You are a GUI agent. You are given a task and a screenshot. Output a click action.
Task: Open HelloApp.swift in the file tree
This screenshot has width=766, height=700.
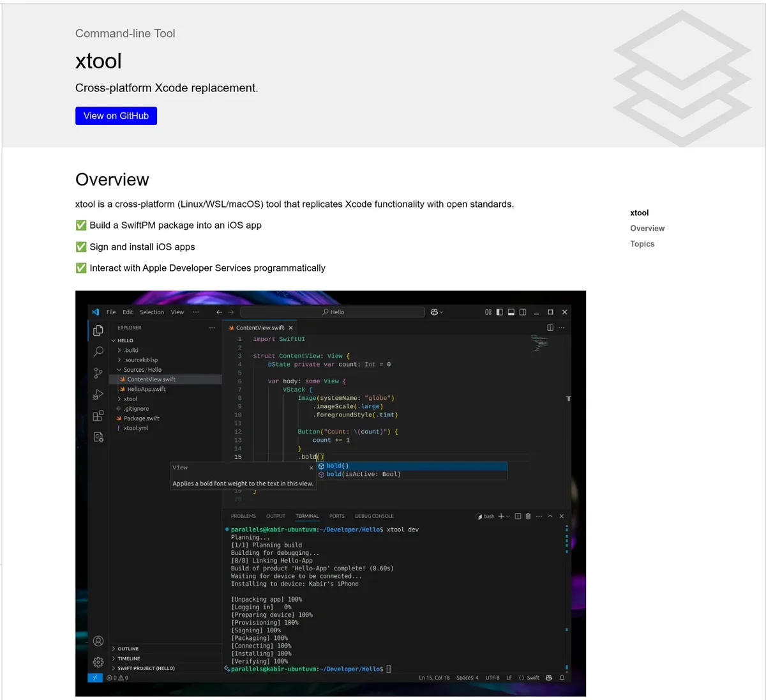(x=166, y=389)
